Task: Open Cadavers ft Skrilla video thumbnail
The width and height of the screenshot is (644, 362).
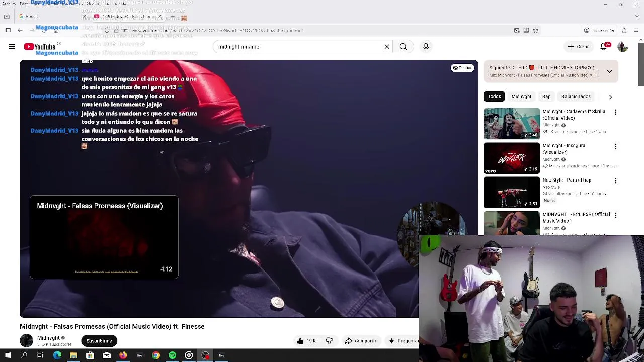Action: click(512, 124)
